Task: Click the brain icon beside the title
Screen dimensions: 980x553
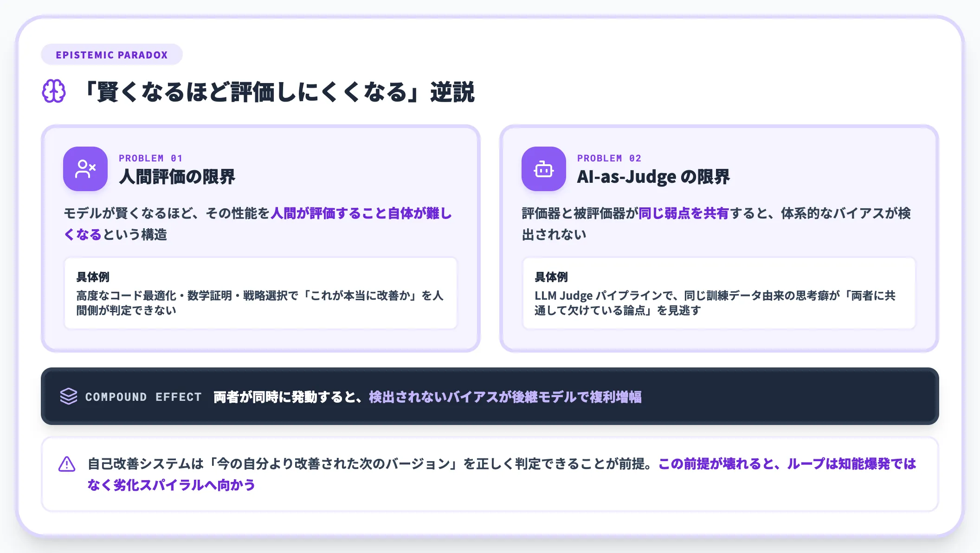Action: (54, 91)
